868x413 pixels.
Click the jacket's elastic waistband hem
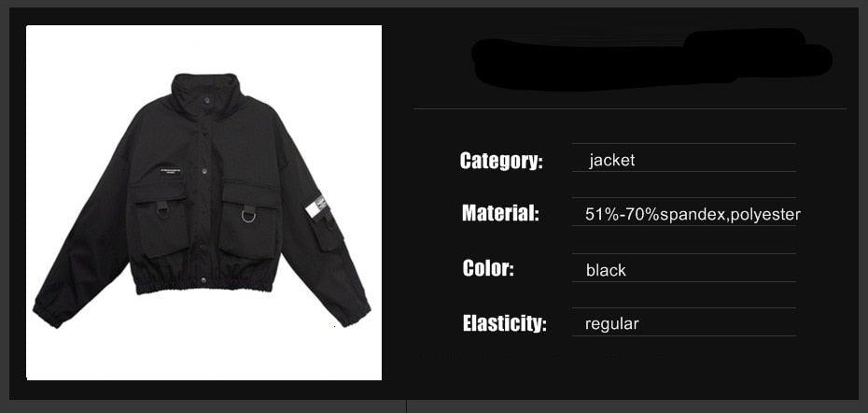204,281
